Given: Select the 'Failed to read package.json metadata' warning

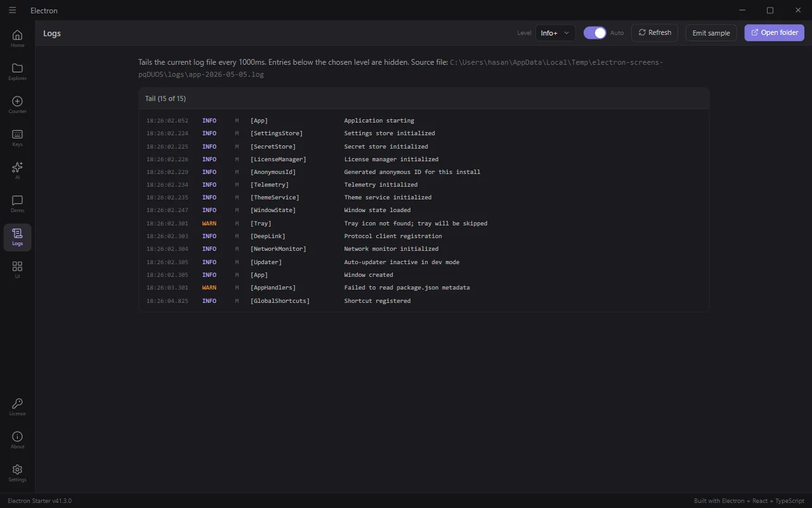Looking at the screenshot, I should [407, 288].
